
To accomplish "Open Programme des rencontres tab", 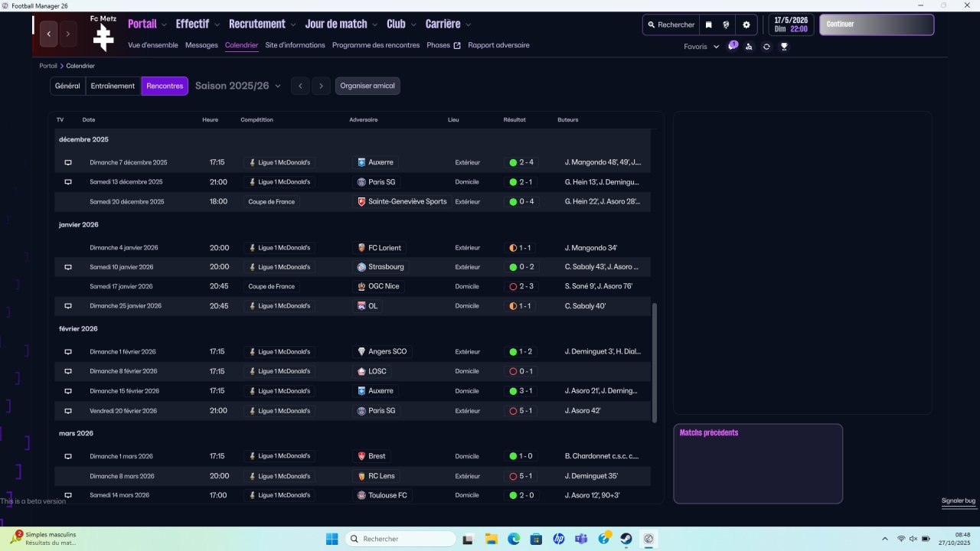I will point(376,45).
